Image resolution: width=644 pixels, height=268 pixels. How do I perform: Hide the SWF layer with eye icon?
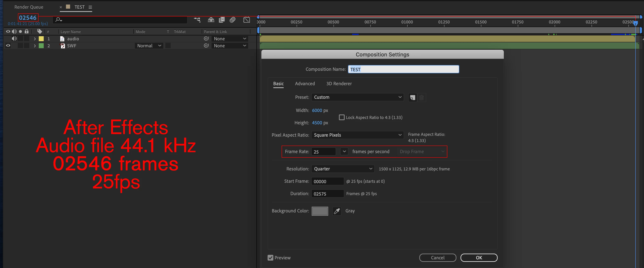pyautogui.click(x=8, y=46)
